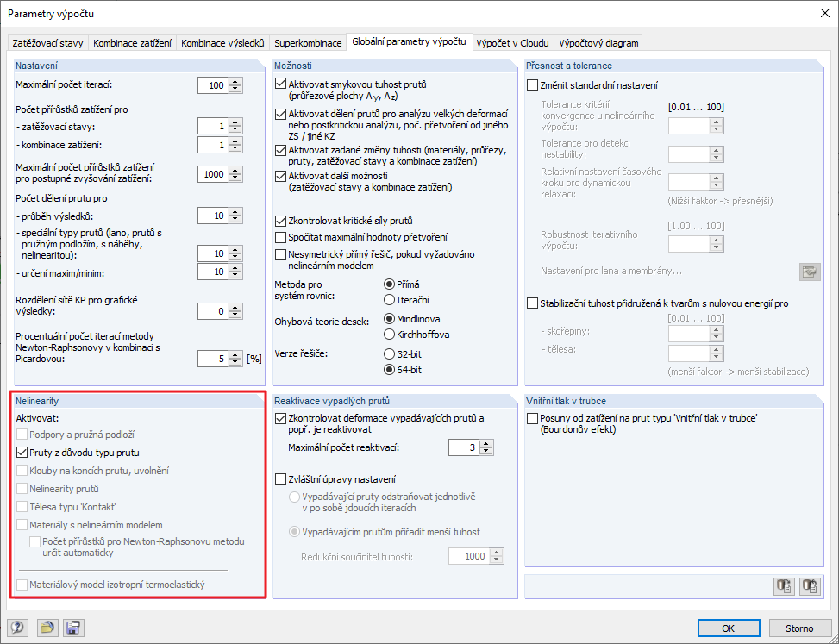Screen dimensions: 839x644
Task: Open the help dialog via question mark icon
Action: point(17,628)
